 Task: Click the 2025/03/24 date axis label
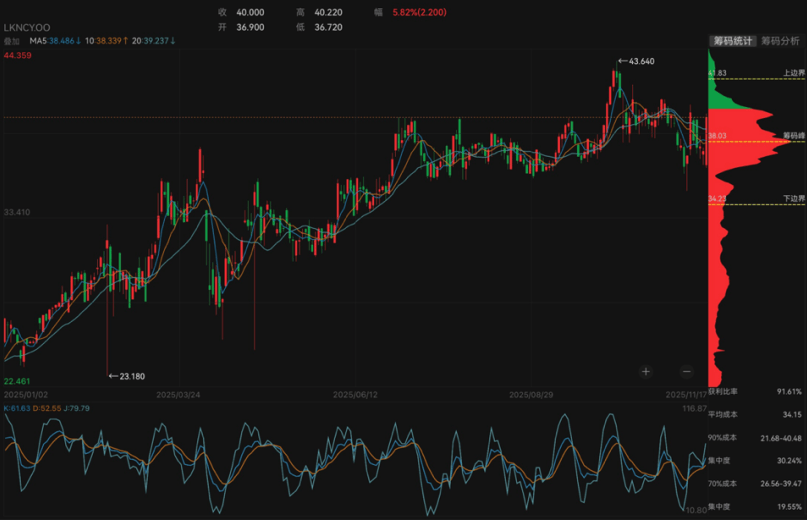coord(179,395)
